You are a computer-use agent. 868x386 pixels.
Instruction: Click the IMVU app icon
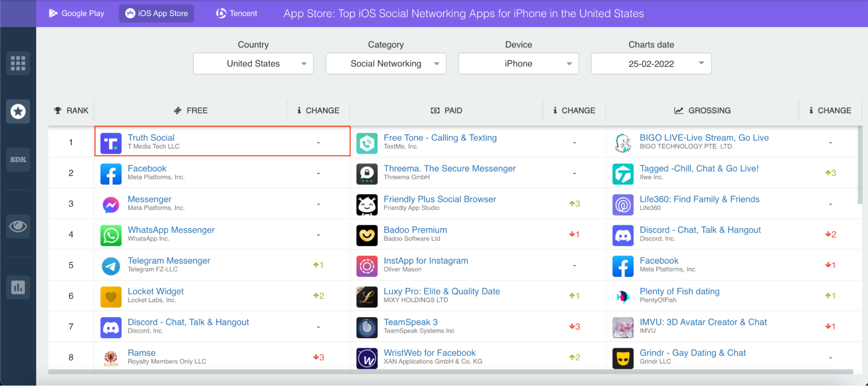(623, 328)
